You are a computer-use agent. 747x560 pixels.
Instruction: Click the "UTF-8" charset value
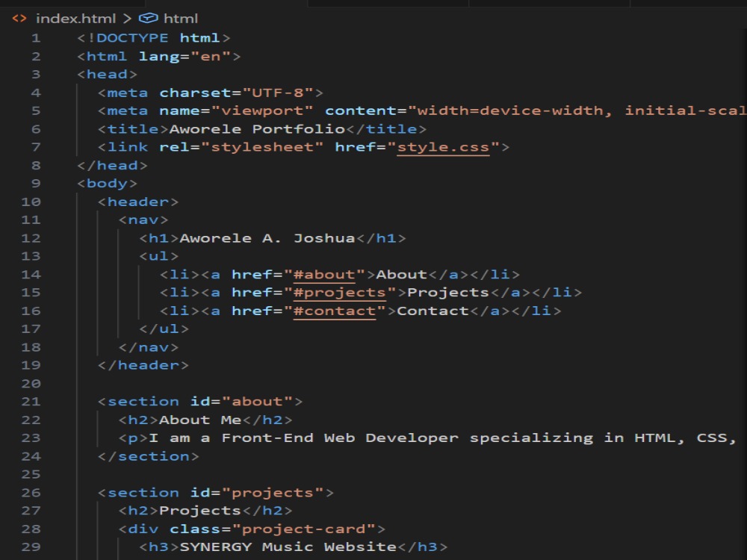[278, 93]
